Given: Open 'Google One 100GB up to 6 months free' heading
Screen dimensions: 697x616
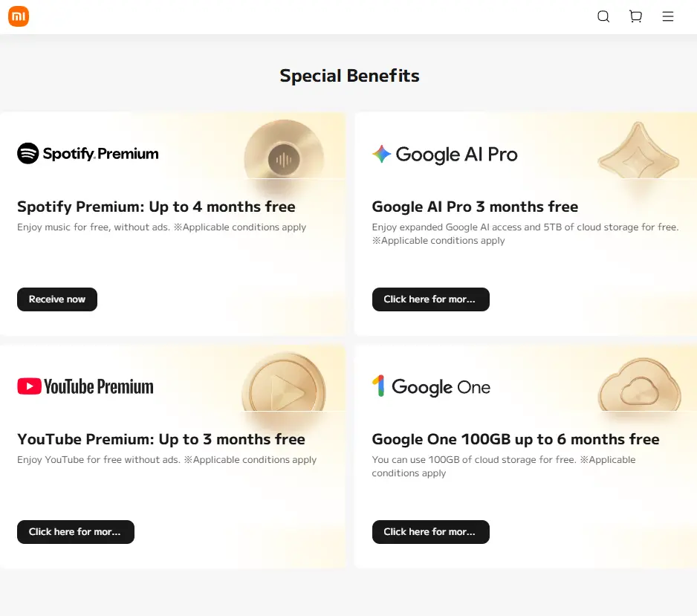Looking at the screenshot, I should coord(516,439).
